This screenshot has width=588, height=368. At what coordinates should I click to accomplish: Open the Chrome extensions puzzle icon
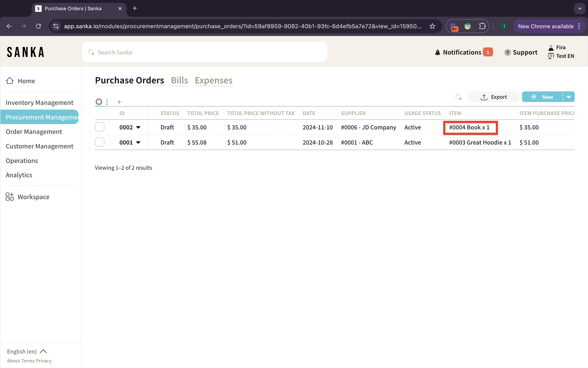(482, 26)
